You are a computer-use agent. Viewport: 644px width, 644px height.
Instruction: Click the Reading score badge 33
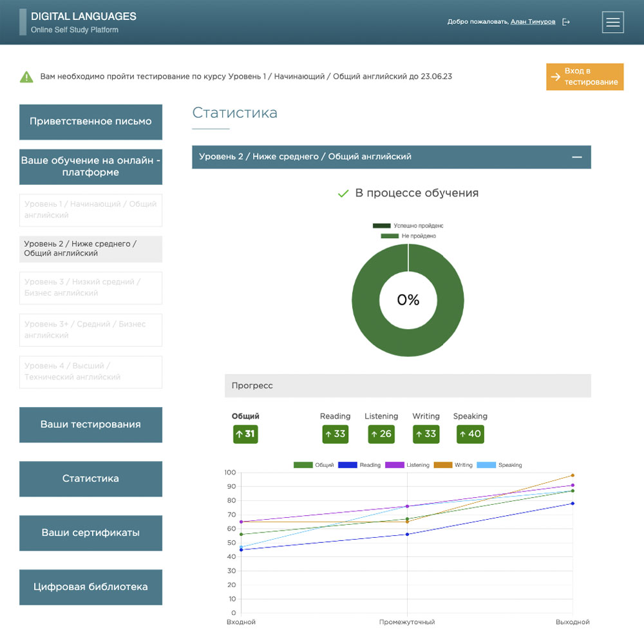(x=335, y=434)
